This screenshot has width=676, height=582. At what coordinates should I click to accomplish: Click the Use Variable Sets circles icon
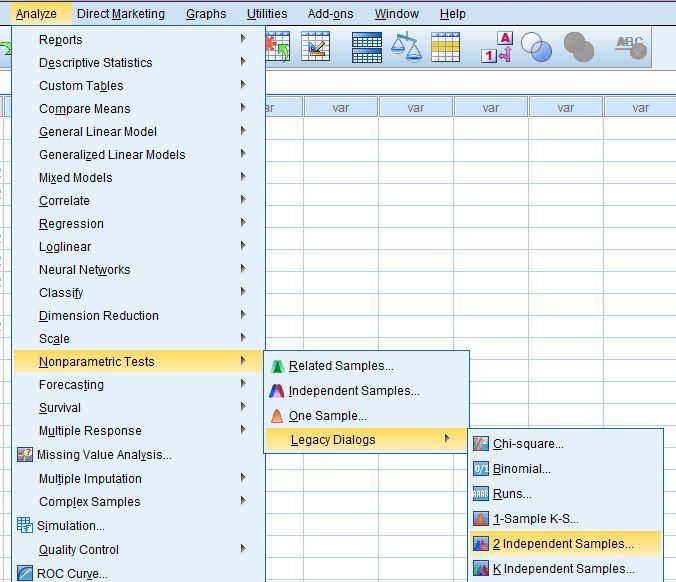click(536, 47)
